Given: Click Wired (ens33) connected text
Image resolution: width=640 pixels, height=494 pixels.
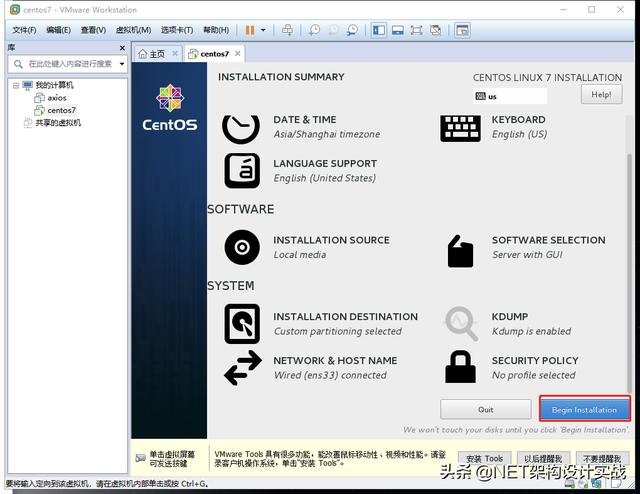Looking at the screenshot, I should [330, 375].
